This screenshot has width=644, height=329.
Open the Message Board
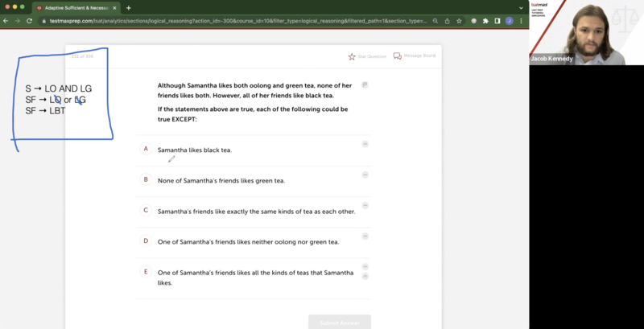(398, 56)
